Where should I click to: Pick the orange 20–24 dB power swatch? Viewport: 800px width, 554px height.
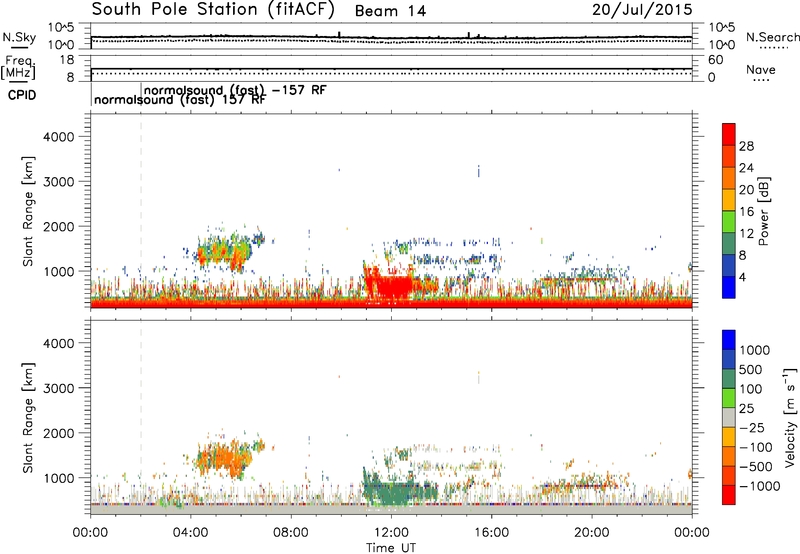pyautogui.click(x=729, y=178)
